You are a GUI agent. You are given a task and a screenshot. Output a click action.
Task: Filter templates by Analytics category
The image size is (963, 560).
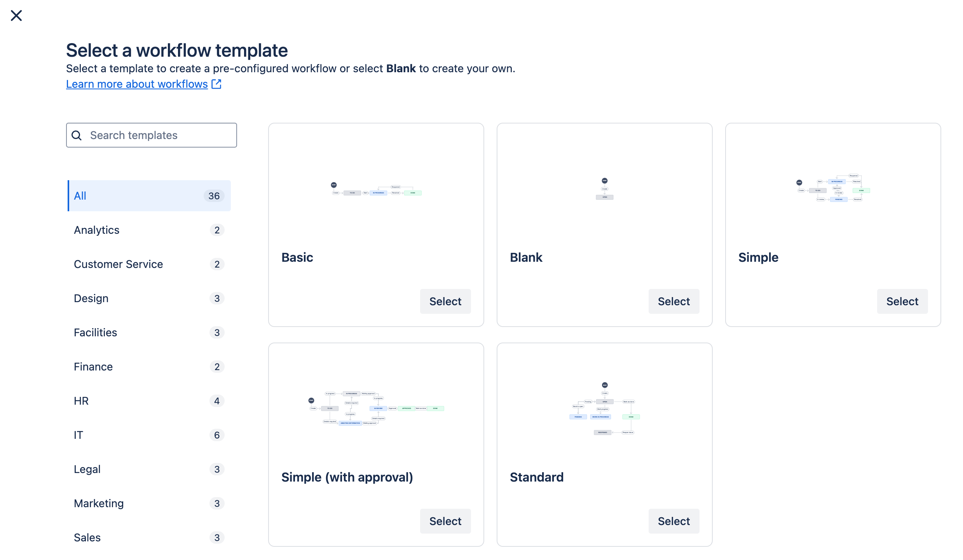pyautogui.click(x=149, y=230)
